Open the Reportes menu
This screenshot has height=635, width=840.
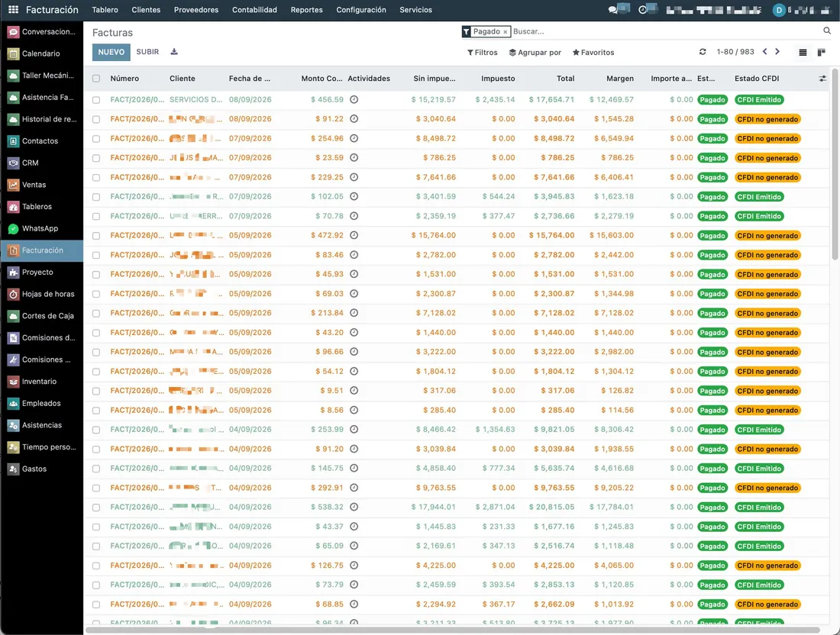(306, 10)
